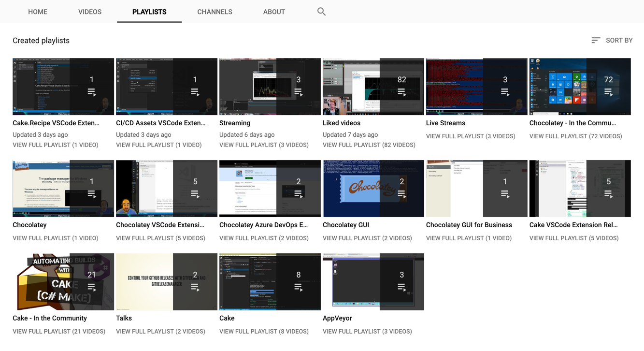
Task: Open the Chocolatey GUI for Business playlist title
Action: pos(469,225)
